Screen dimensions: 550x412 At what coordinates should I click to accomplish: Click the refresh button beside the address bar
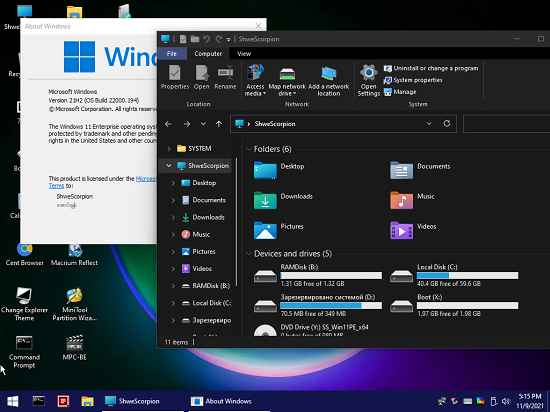pos(447,124)
